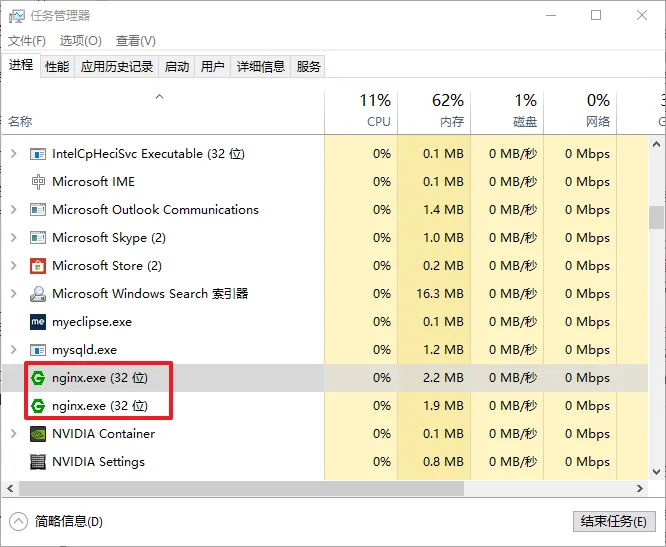The width and height of the screenshot is (666, 547).
Task: Click the 结束任务(E) button
Action: click(615, 521)
